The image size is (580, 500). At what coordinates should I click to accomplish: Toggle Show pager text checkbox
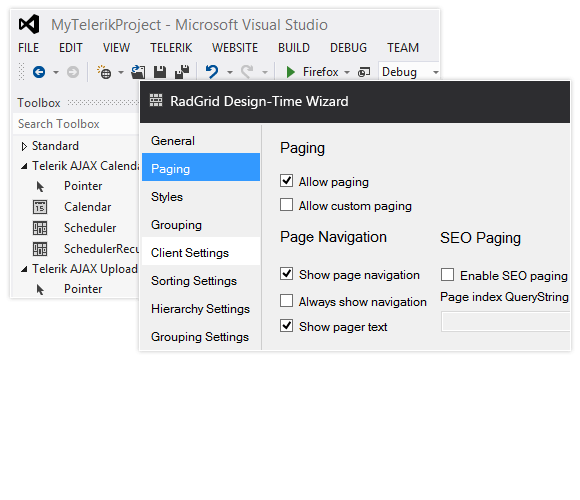pyautogui.click(x=287, y=325)
